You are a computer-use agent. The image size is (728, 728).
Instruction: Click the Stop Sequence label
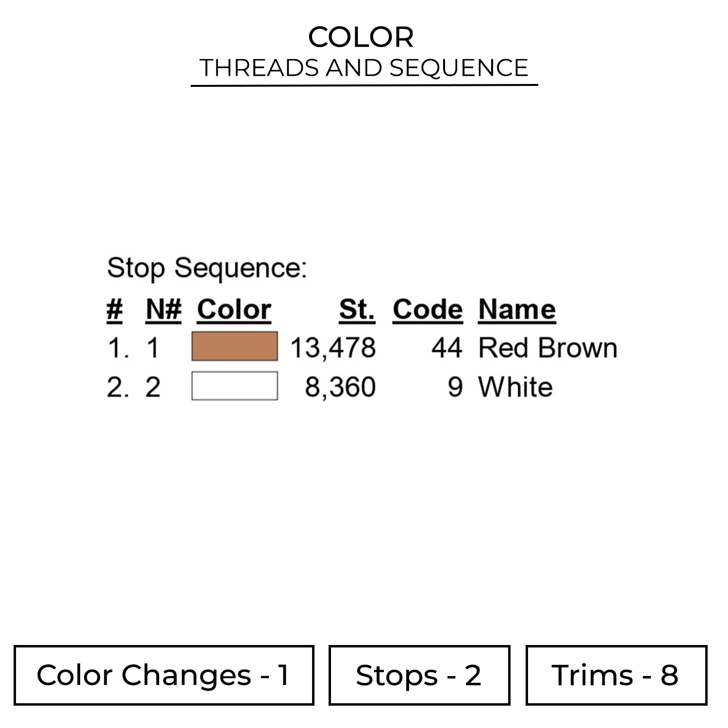pyautogui.click(x=207, y=268)
